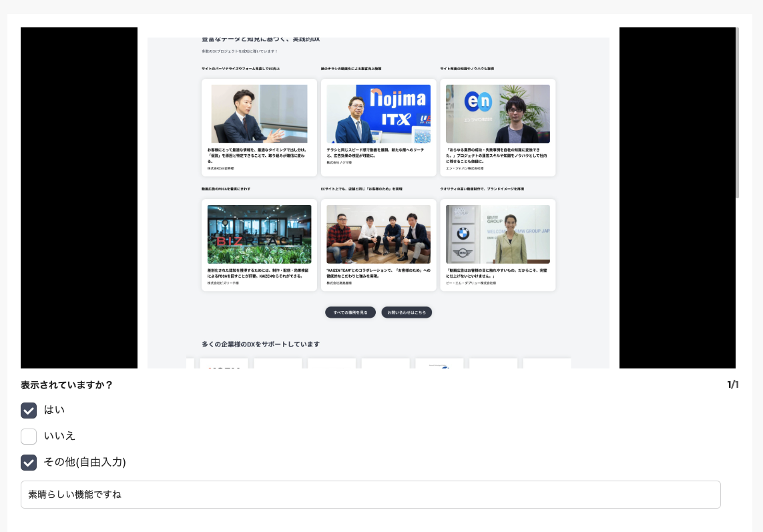This screenshot has width=763, height=532.
Task: Select the 素晴らしい機能ですね text field
Action: tap(371, 495)
